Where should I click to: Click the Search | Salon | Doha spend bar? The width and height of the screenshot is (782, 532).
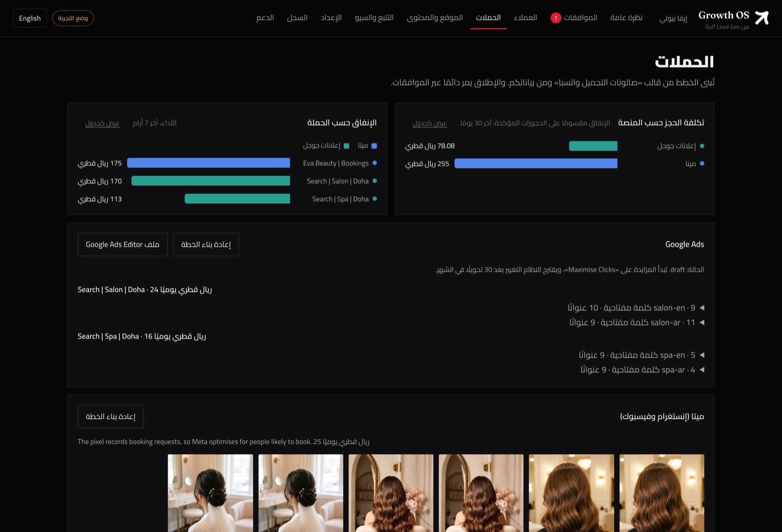click(x=211, y=181)
